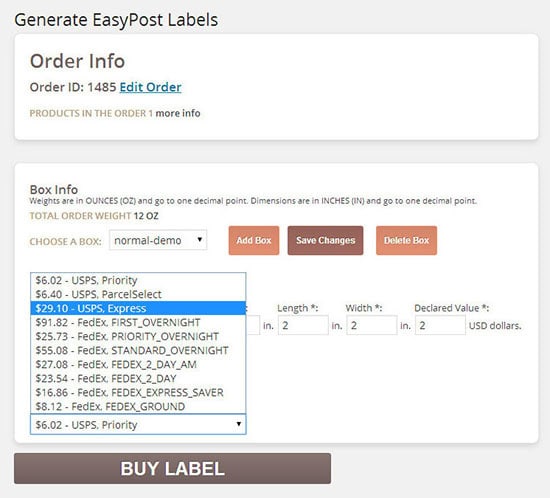Focus the Width input field

pos(372,325)
